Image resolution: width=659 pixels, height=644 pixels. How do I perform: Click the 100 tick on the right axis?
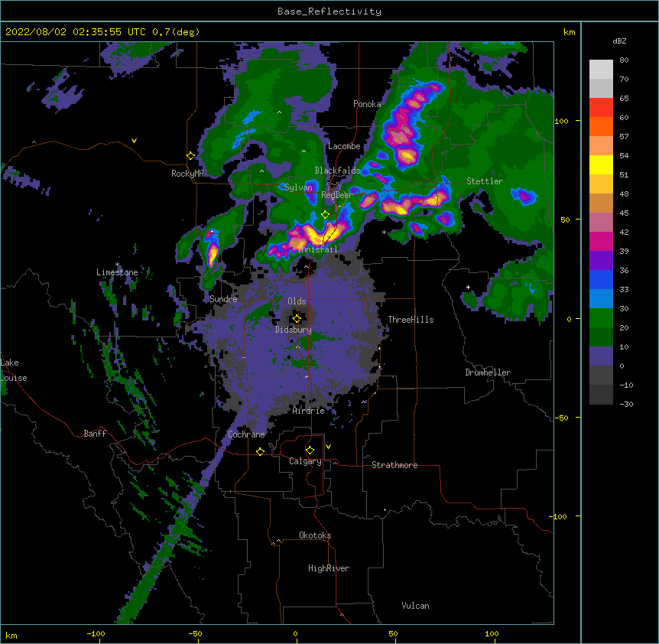pos(561,121)
